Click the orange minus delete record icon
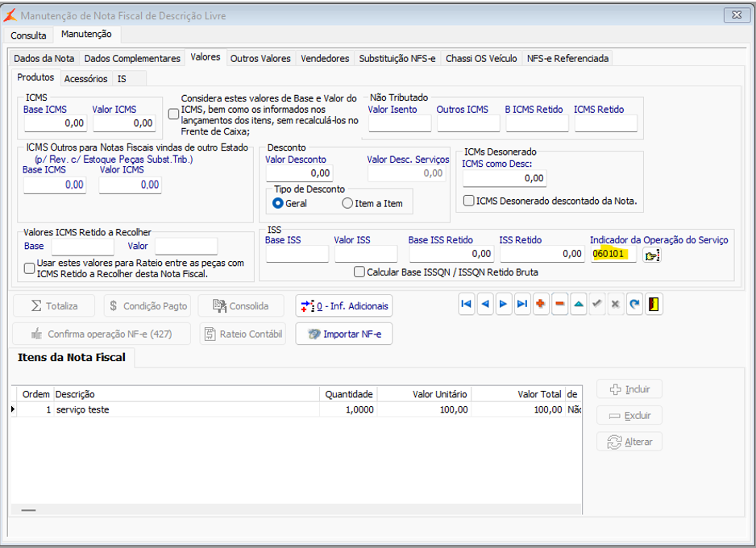The image size is (756, 548). coord(559,305)
